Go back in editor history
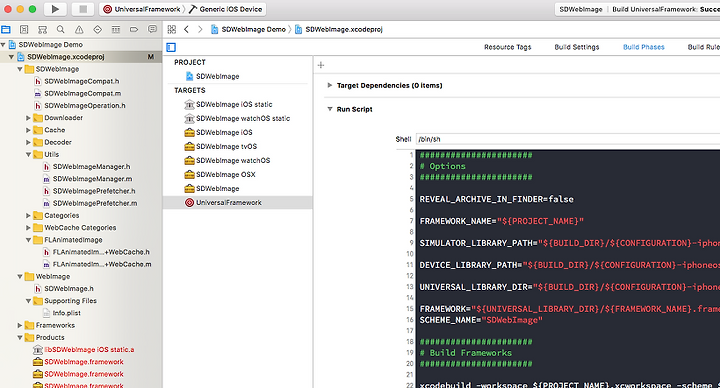 tap(186, 29)
